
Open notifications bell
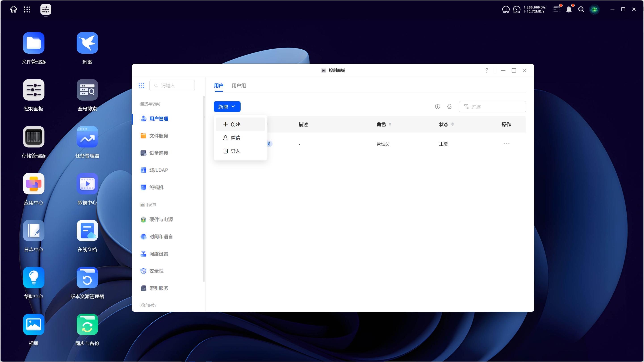(x=569, y=9)
